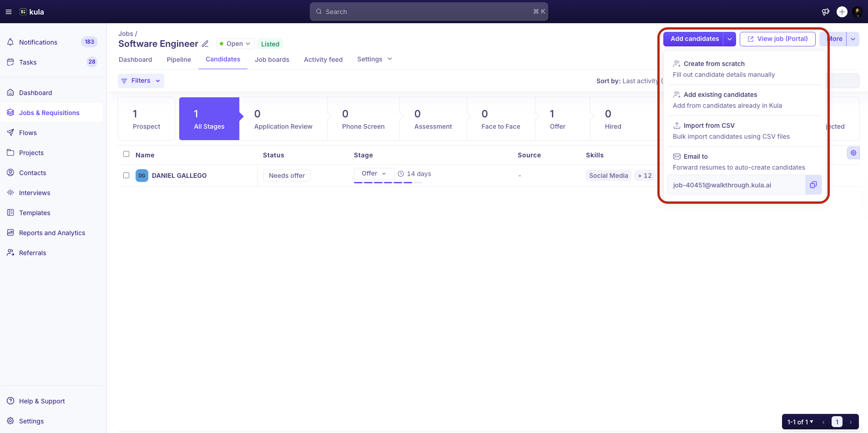Click the DG avatar for Daniel Gallego
The image size is (868, 433).
(142, 176)
